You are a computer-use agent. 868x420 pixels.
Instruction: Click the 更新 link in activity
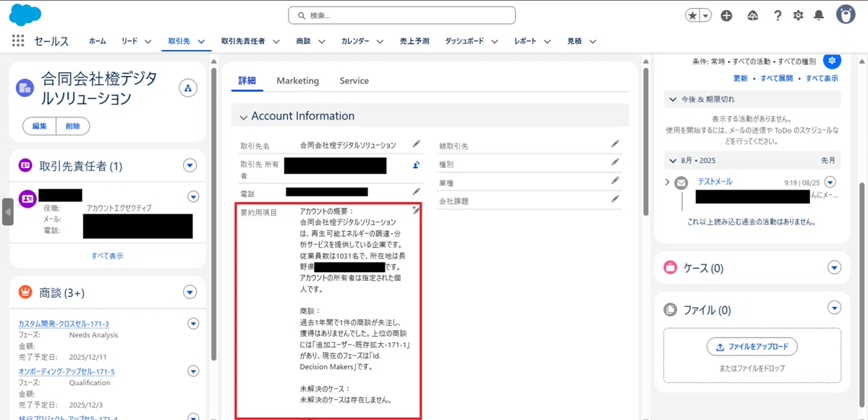click(741, 78)
